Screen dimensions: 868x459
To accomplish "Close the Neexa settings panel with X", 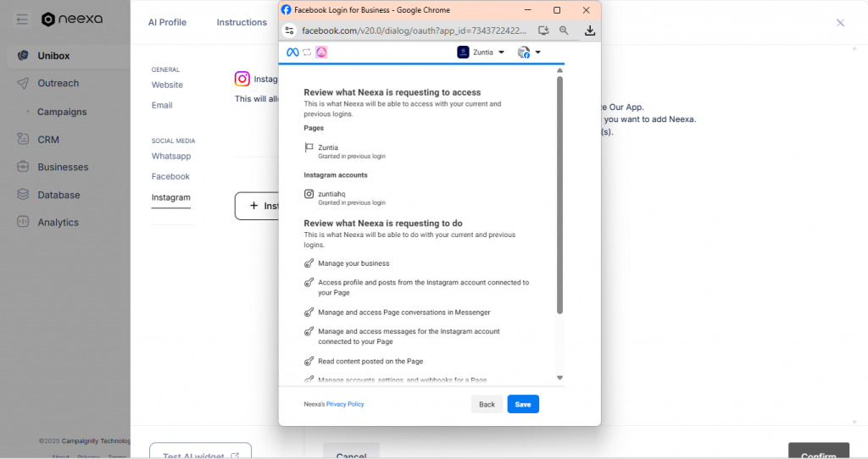I will coord(840,23).
